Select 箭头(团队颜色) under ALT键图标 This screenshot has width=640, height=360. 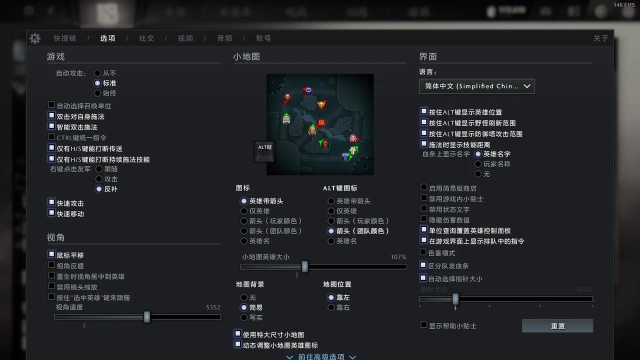[x=331, y=231]
